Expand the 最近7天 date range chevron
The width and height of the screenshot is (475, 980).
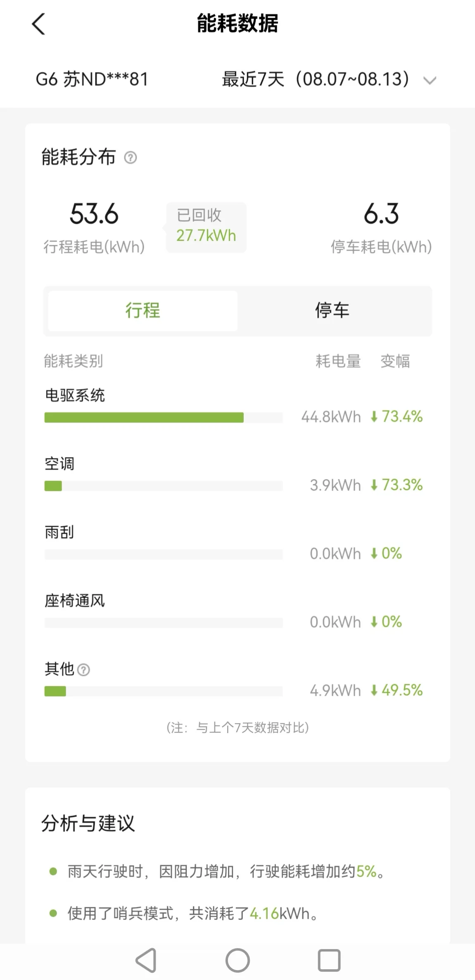[430, 80]
